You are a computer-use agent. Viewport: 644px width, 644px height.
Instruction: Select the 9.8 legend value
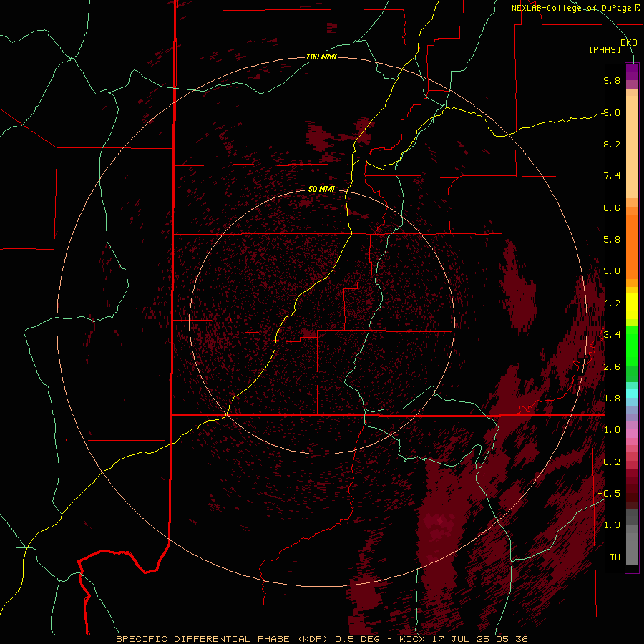click(x=612, y=80)
